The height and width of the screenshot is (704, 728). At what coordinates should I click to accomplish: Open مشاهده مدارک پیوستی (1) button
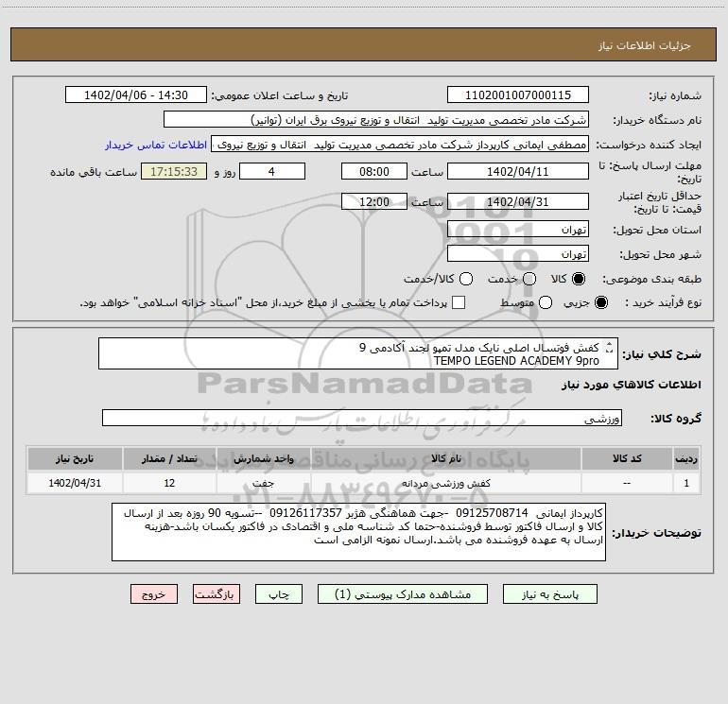click(403, 594)
